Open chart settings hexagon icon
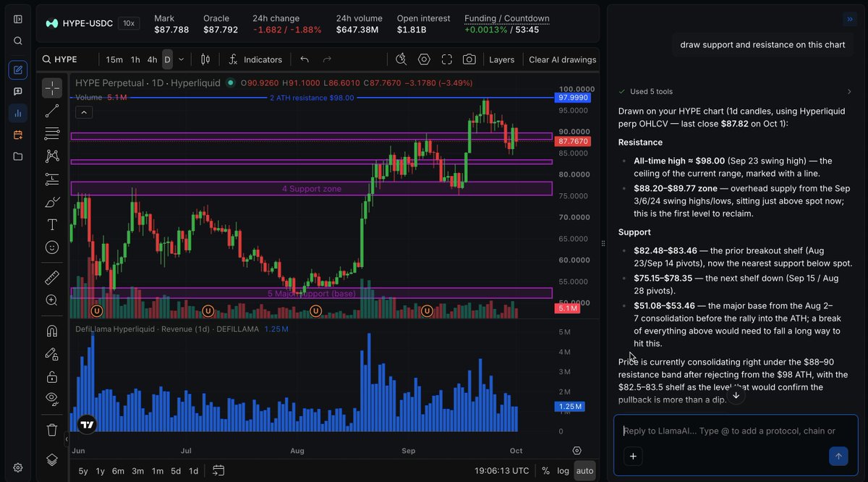Image resolution: width=868 pixels, height=482 pixels. tap(424, 59)
